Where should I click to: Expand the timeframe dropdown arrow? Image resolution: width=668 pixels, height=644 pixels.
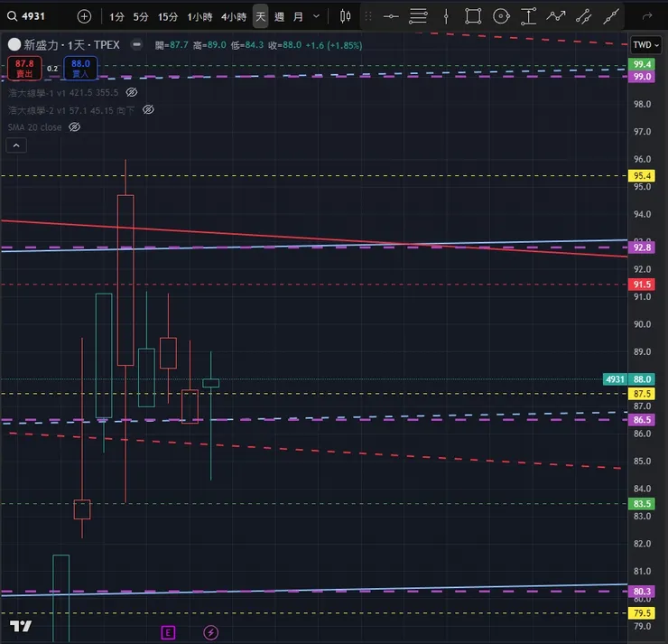point(316,16)
